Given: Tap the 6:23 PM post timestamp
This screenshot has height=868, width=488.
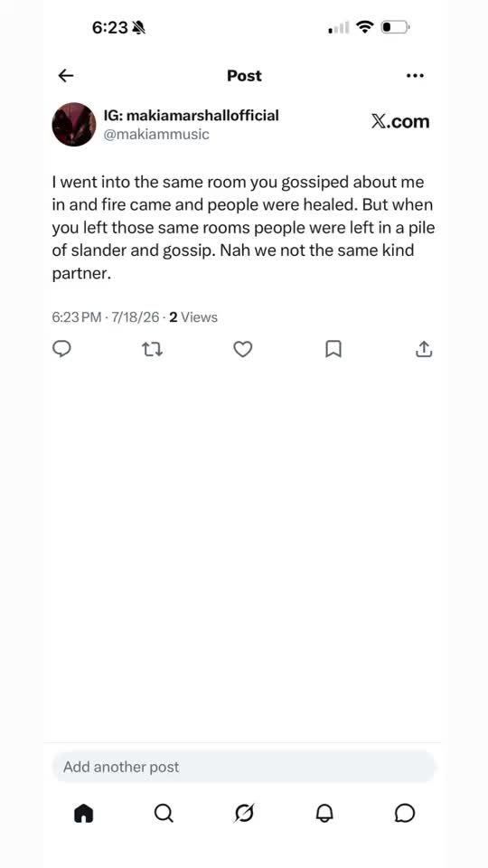Looking at the screenshot, I should pos(77,317).
